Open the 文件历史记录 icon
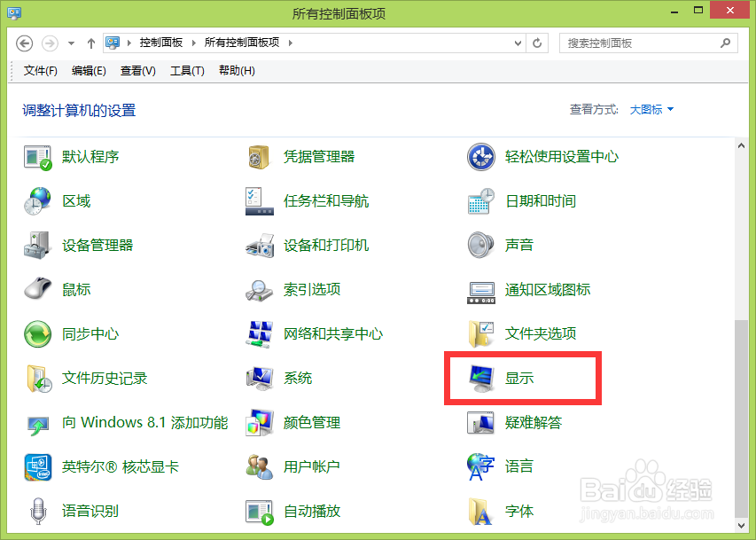This screenshot has height=540, width=756. click(x=39, y=379)
